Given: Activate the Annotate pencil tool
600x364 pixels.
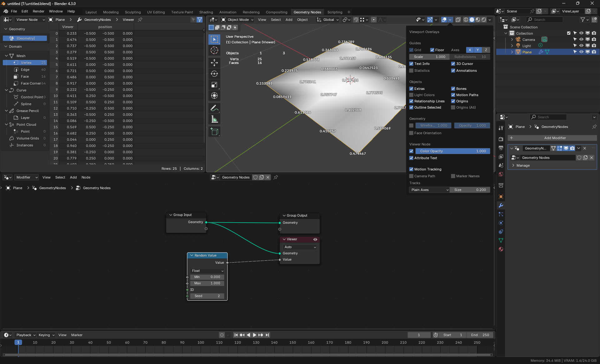Looking at the screenshot, I should pos(214,108).
